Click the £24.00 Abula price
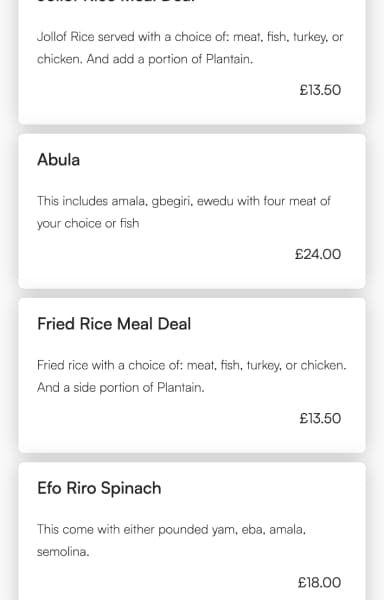This screenshot has width=384, height=600. 318,254
